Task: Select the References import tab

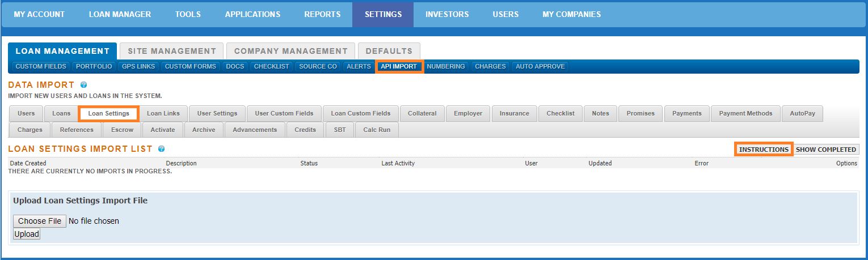Action: click(x=77, y=130)
